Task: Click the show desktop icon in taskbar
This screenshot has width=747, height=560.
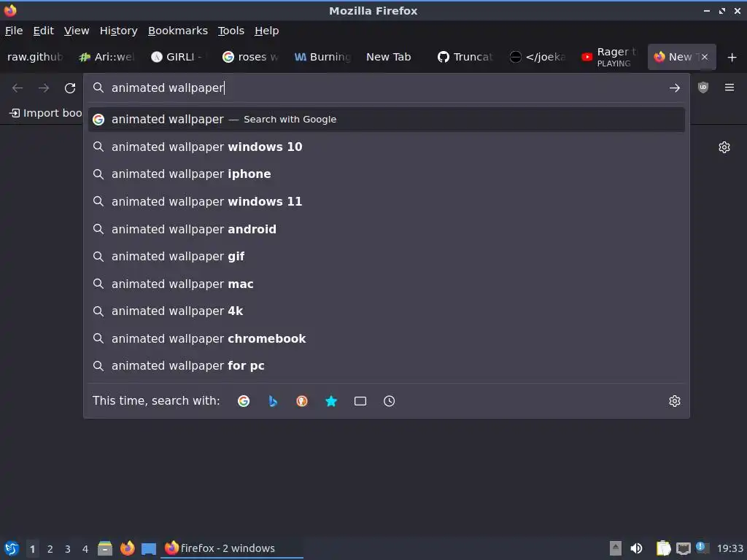Action: [x=149, y=548]
